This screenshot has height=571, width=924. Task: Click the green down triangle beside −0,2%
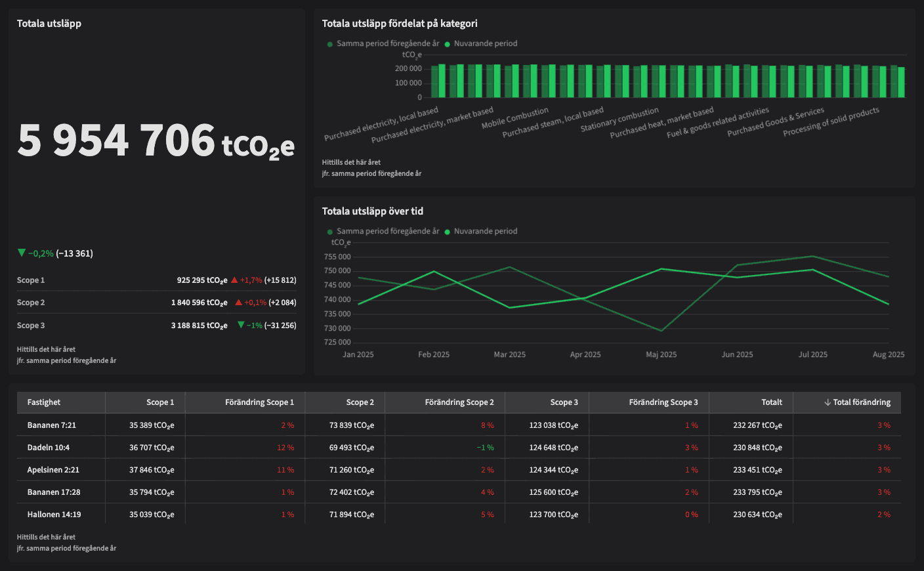point(22,253)
